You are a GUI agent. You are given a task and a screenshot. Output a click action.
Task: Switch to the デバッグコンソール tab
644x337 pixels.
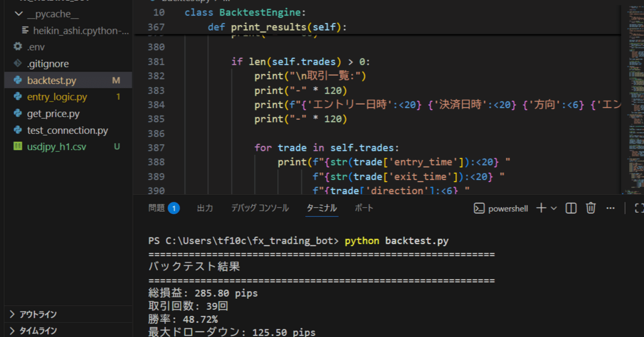(x=260, y=208)
